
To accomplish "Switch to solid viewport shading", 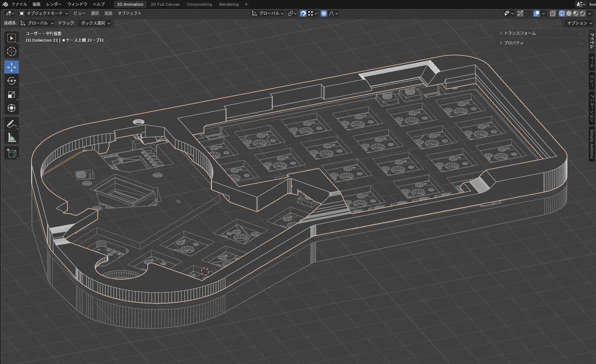I will pyautogui.click(x=569, y=13).
